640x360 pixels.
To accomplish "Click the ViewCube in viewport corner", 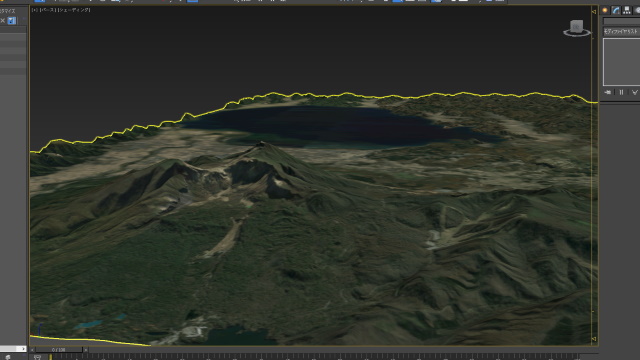I will (x=576, y=28).
